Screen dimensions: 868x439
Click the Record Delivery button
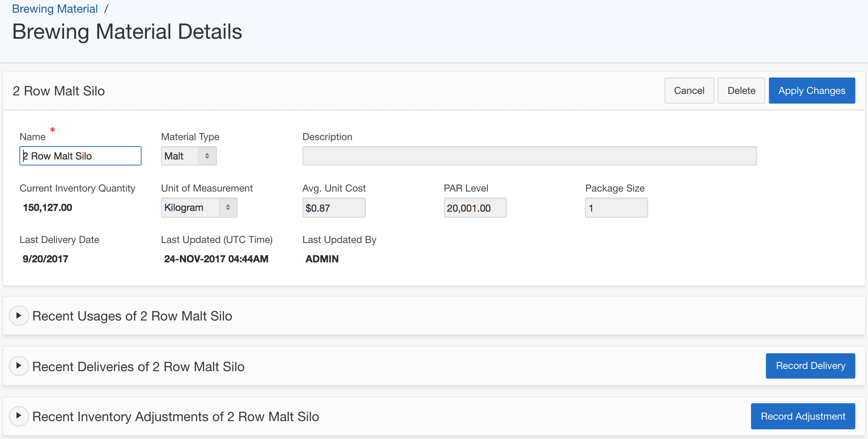pyautogui.click(x=810, y=366)
